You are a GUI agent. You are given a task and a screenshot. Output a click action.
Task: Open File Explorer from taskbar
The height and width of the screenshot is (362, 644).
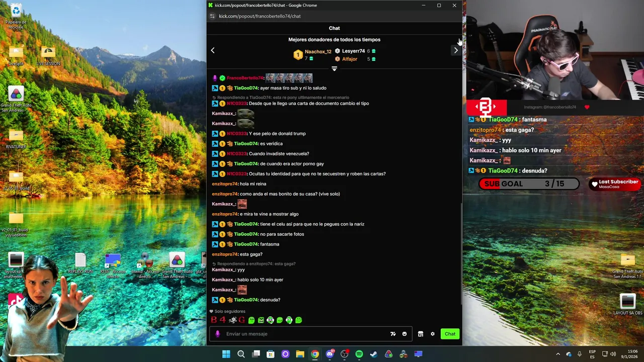[300, 354]
